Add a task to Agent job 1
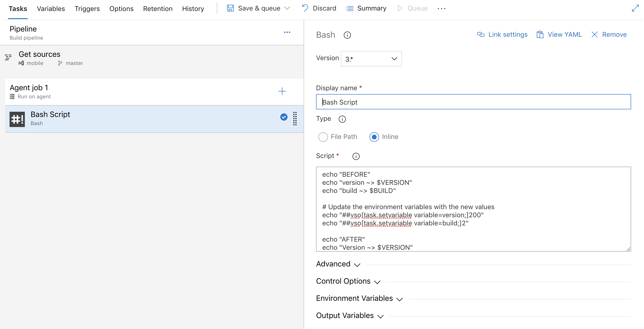Image resolution: width=644 pixels, height=329 pixels. [x=282, y=91]
